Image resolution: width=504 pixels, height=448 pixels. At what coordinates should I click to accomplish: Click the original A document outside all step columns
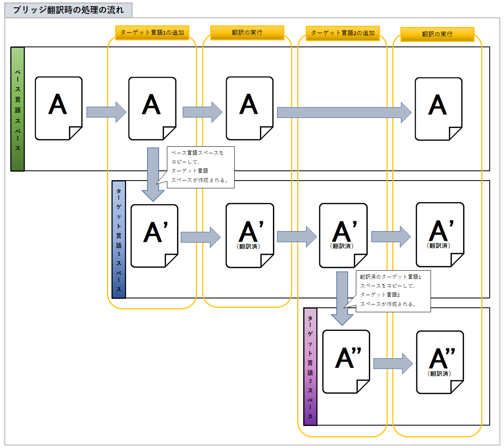click(58, 108)
